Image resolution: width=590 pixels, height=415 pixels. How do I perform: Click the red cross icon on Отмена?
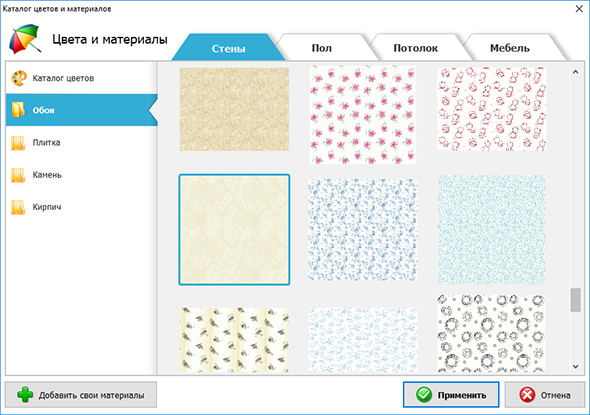pyautogui.click(x=527, y=395)
